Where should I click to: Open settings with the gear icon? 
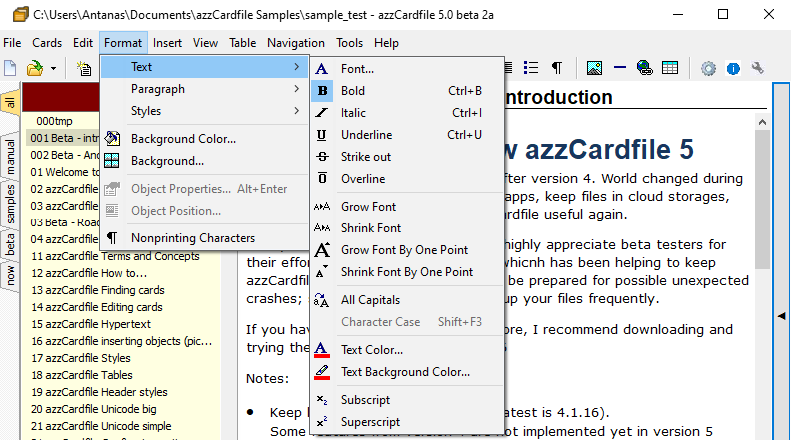pos(708,68)
